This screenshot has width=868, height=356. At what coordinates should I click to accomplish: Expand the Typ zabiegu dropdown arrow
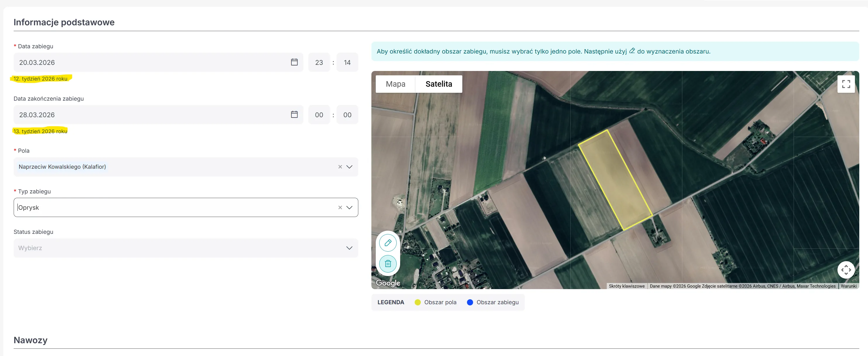pyautogui.click(x=349, y=208)
